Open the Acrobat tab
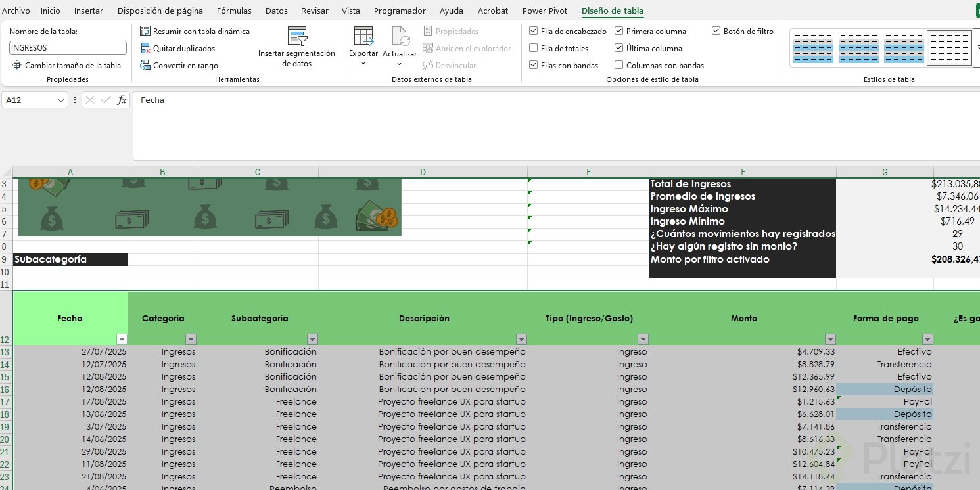 click(493, 11)
